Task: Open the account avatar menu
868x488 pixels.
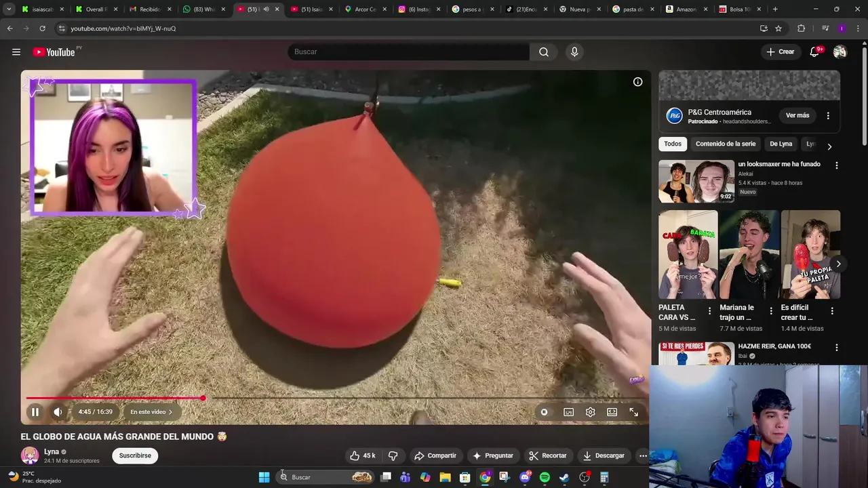Action: pos(840,52)
